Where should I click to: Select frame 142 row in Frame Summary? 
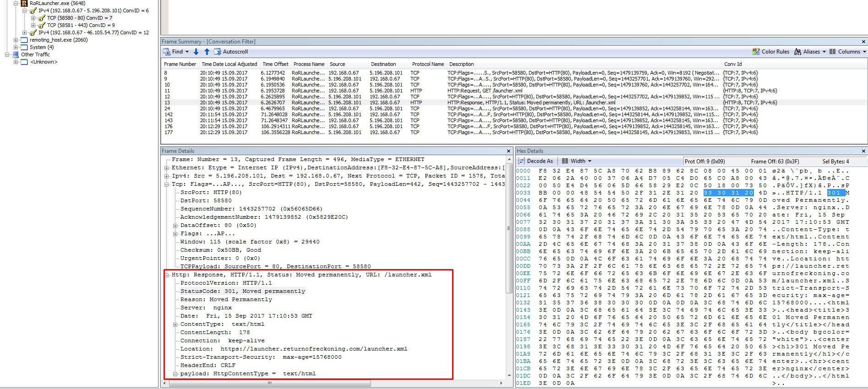514,114
